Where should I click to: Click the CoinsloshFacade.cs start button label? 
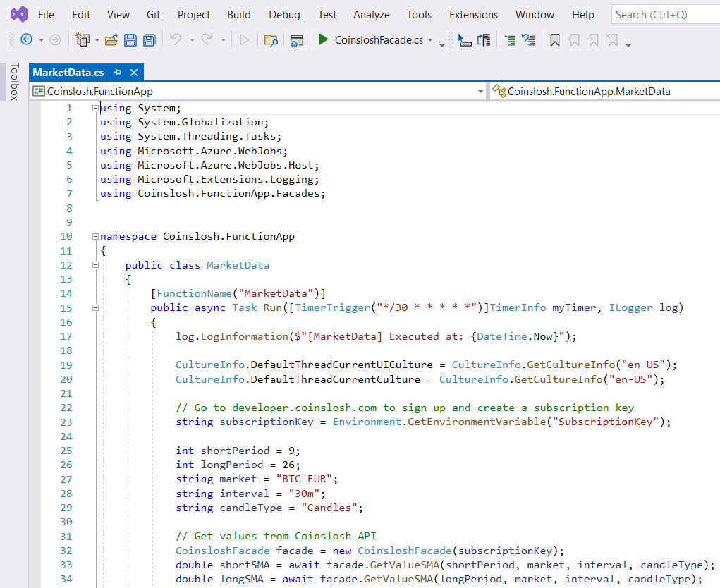click(379, 40)
